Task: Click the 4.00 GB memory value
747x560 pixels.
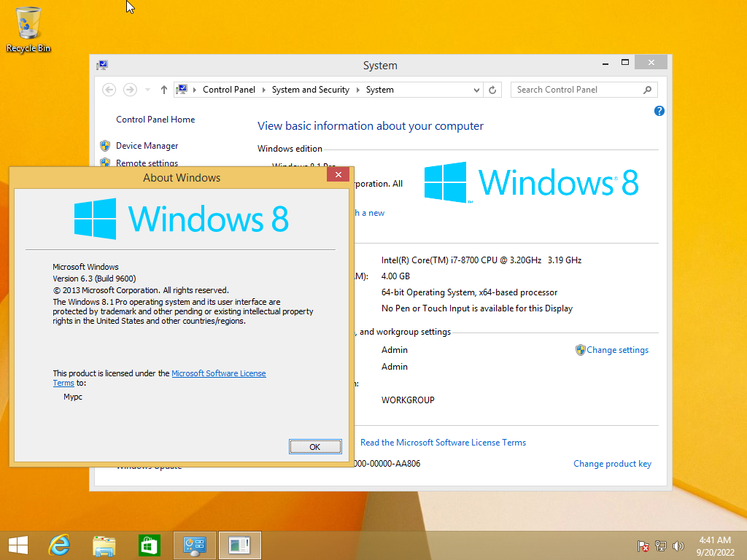Action: tap(395, 276)
